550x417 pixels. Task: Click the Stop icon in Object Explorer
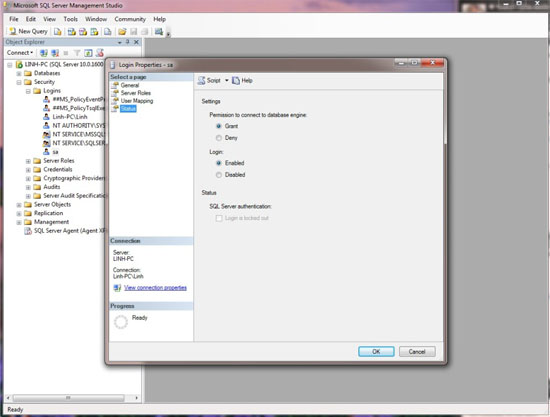[x=66, y=53]
